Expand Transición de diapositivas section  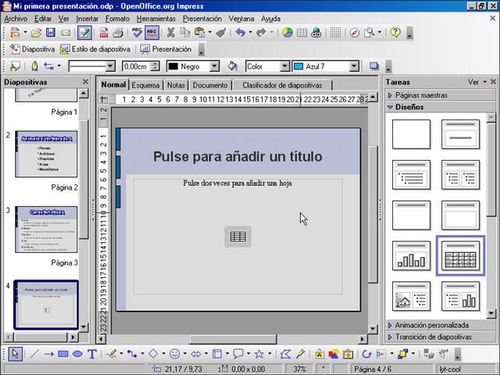pos(433,337)
